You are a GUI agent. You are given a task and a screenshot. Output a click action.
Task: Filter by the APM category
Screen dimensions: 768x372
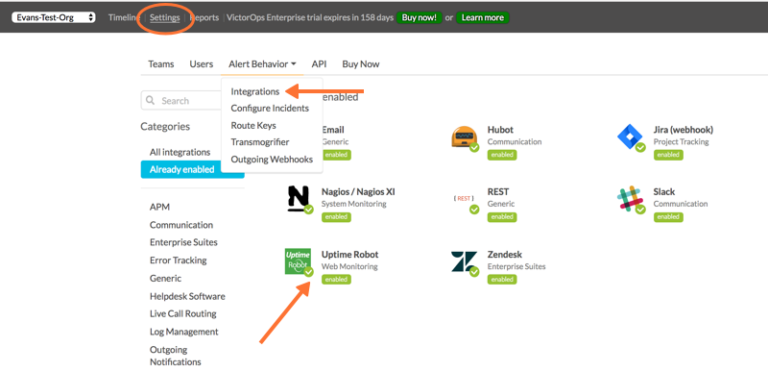click(160, 207)
